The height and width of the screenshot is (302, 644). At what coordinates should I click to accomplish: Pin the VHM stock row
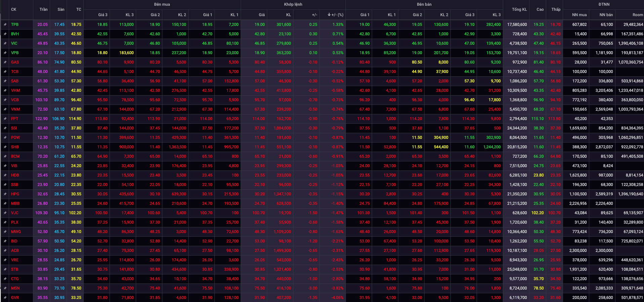(5, 90)
